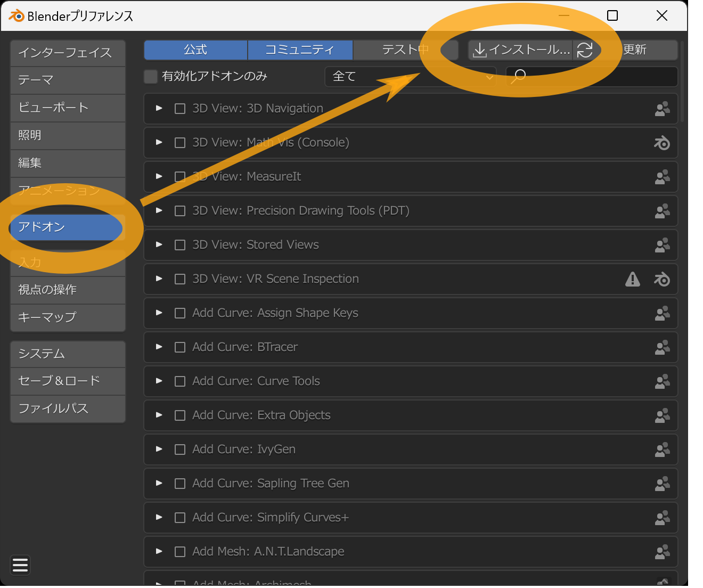Expand the Sapling Tree Gen add-on details
The image size is (703, 588).
click(159, 483)
